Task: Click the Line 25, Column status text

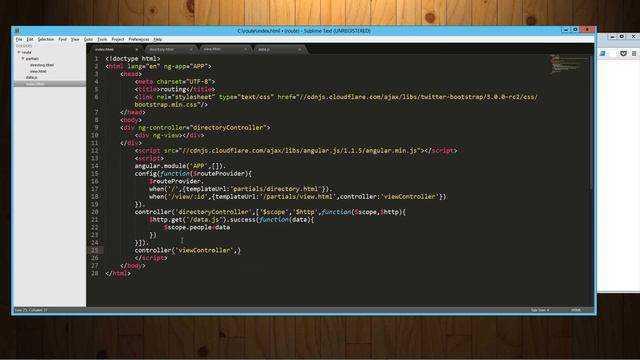Action: [31, 310]
